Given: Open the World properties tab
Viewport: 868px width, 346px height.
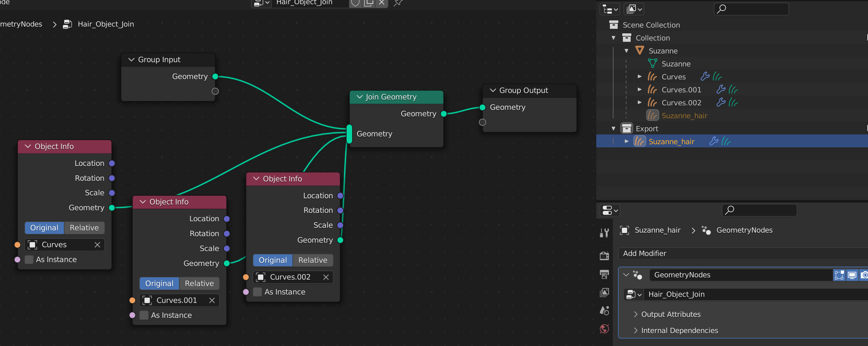Looking at the screenshot, I should (x=604, y=329).
